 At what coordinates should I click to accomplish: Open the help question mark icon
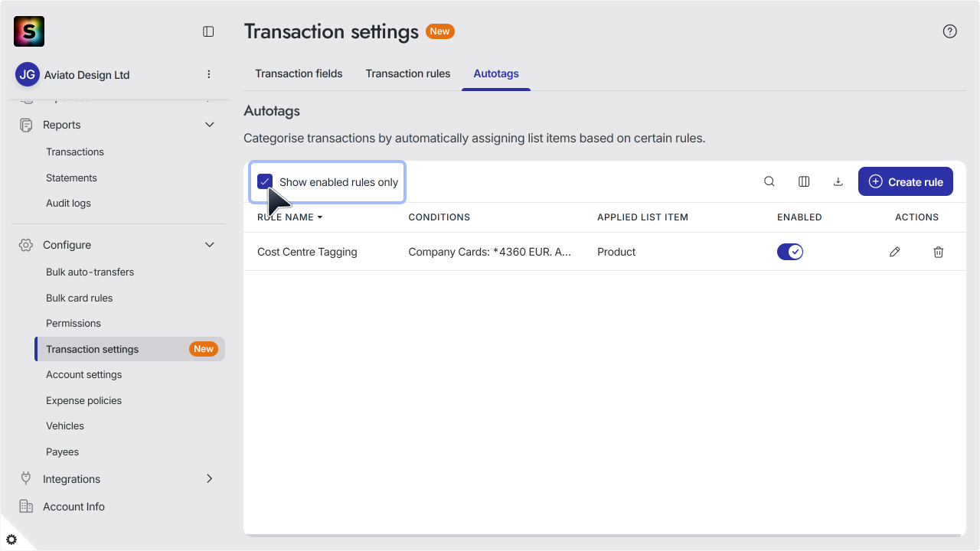[950, 31]
